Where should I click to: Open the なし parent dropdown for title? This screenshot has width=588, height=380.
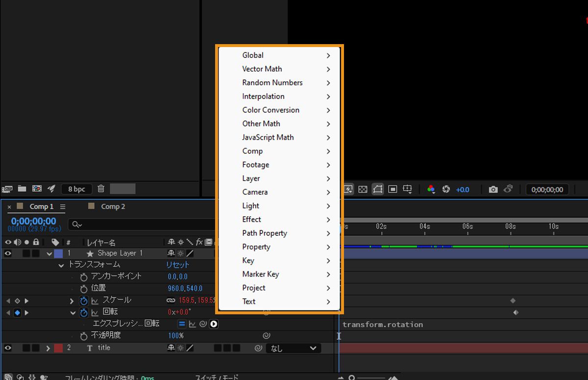[x=293, y=348]
